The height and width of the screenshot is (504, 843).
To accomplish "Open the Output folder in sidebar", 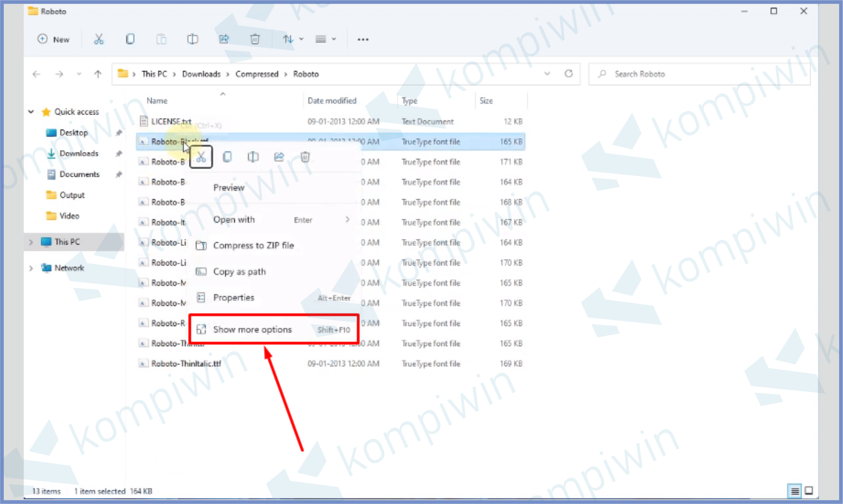I will pyautogui.click(x=72, y=195).
